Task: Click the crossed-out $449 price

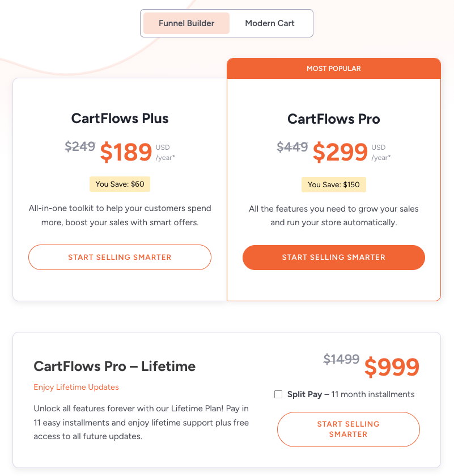Action: pyautogui.click(x=292, y=147)
